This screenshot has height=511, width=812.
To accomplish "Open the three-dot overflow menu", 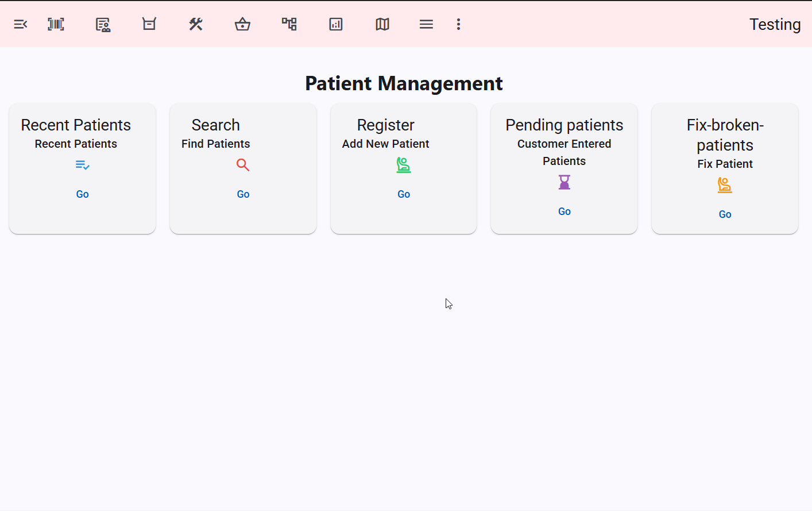I will pos(458,24).
